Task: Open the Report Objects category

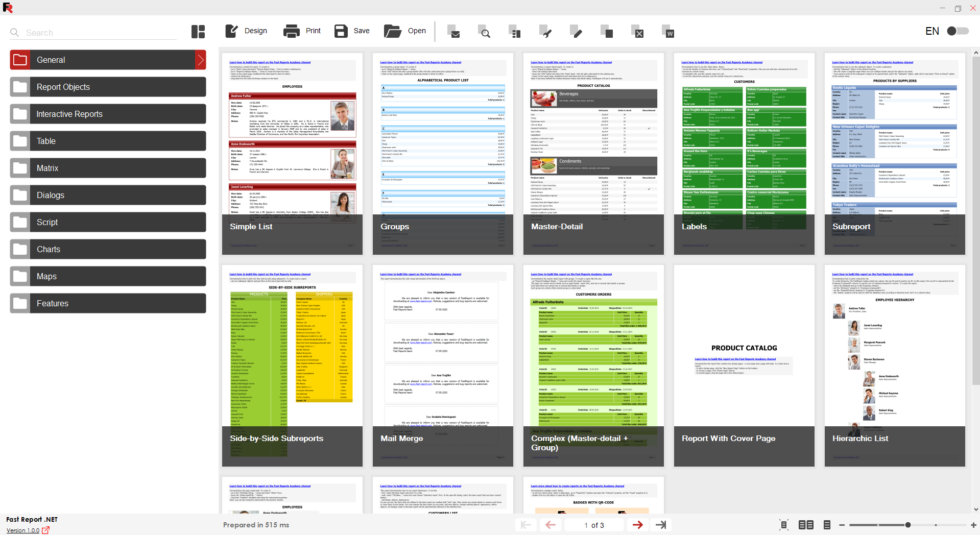Action: (108, 87)
